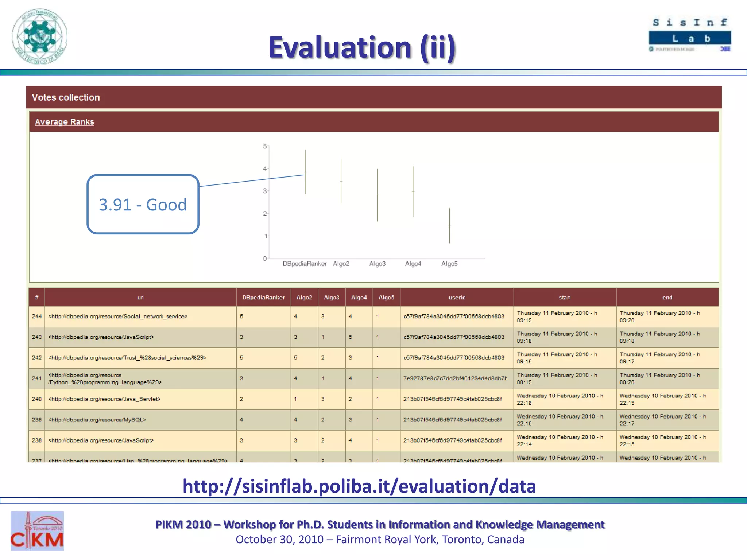
Task: Select row 244 Social_network_service URL
Action: pyautogui.click(x=118, y=316)
